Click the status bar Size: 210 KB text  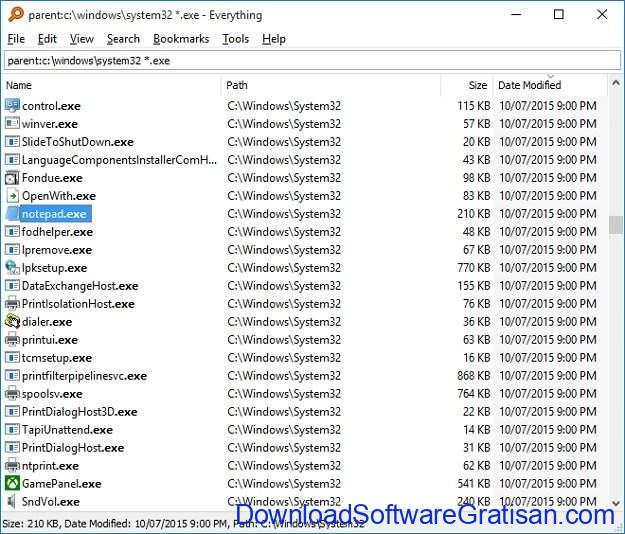pos(31,523)
